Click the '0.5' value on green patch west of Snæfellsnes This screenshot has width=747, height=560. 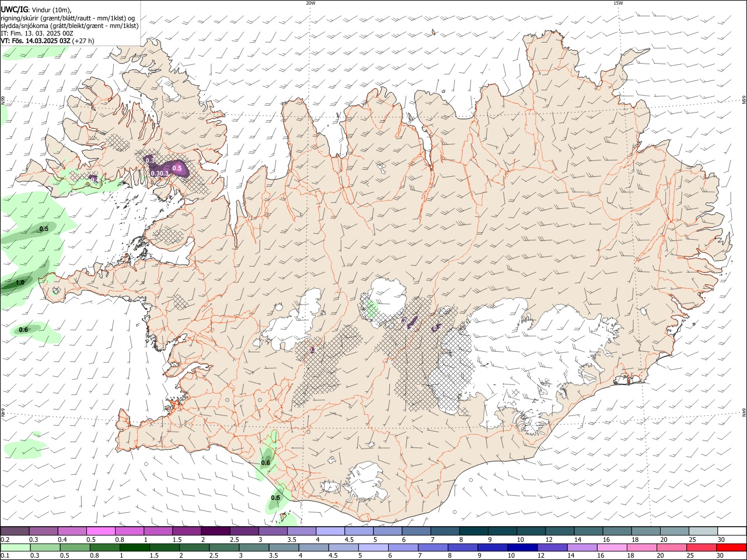(44, 229)
